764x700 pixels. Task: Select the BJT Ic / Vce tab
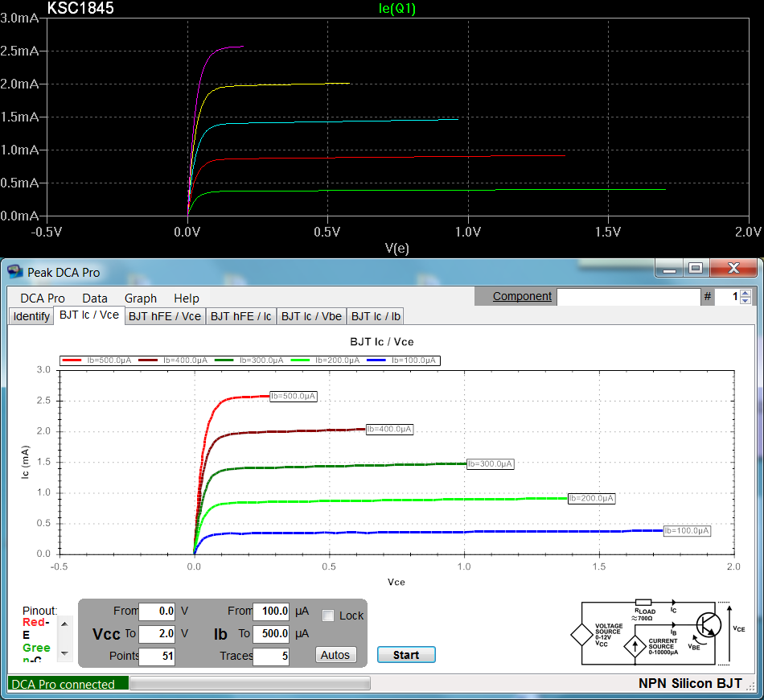click(89, 315)
